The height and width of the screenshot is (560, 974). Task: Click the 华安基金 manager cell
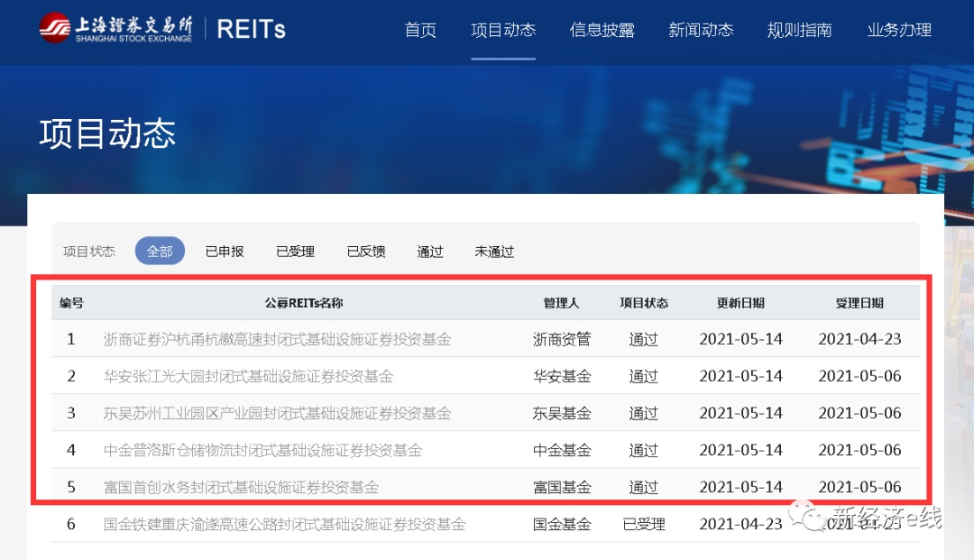(562, 376)
